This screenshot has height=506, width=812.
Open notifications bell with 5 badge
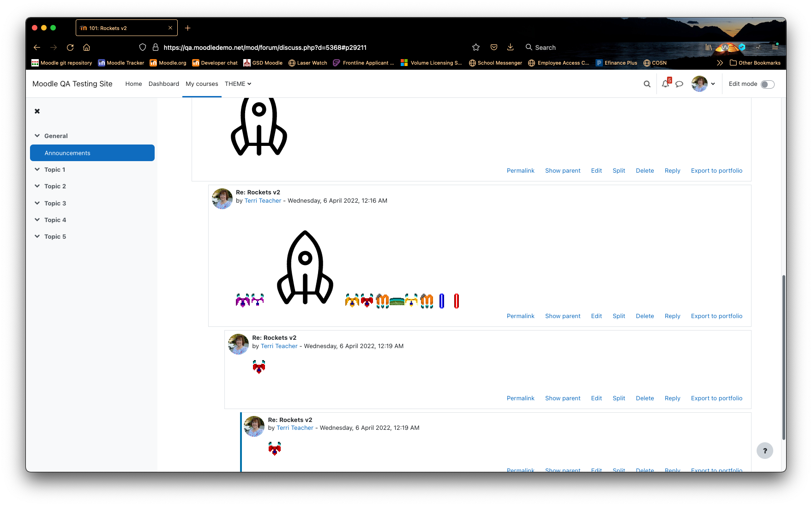[x=666, y=84]
